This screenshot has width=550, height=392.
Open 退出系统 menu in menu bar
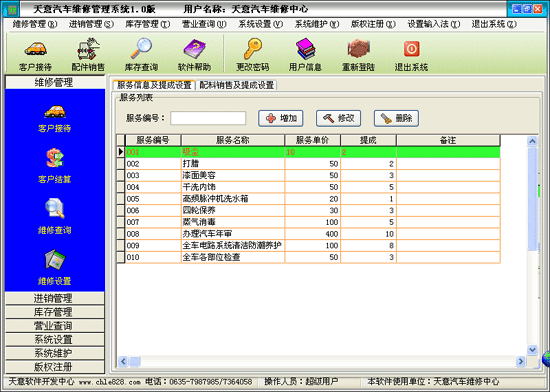coord(494,24)
